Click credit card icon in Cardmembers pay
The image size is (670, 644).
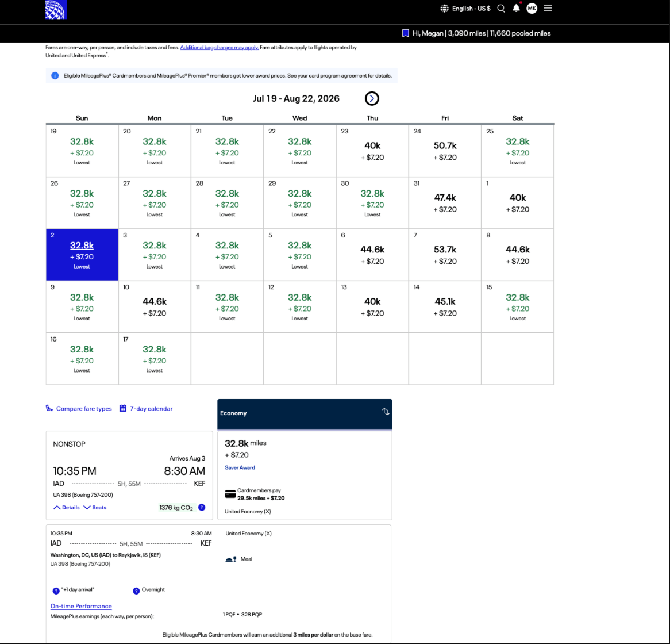[230, 494]
